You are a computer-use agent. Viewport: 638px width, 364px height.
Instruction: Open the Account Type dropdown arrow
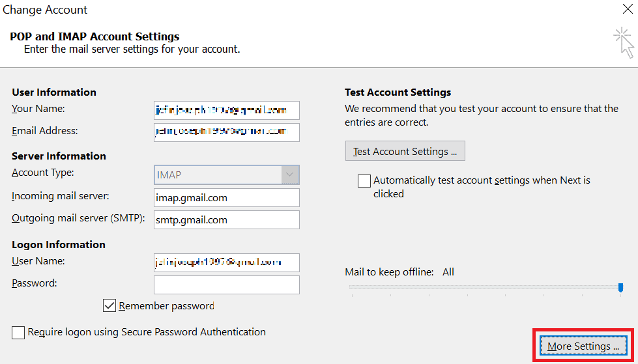tap(291, 175)
